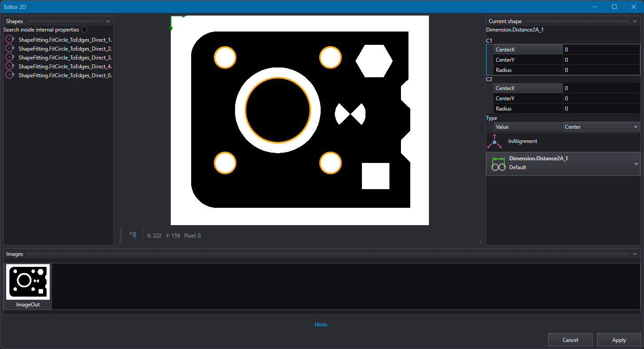Click the C2 Radius value field
644x349 pixels.
point(601,109)
